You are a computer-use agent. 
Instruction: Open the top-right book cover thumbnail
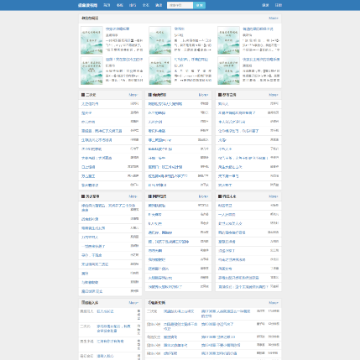[228, 40]
